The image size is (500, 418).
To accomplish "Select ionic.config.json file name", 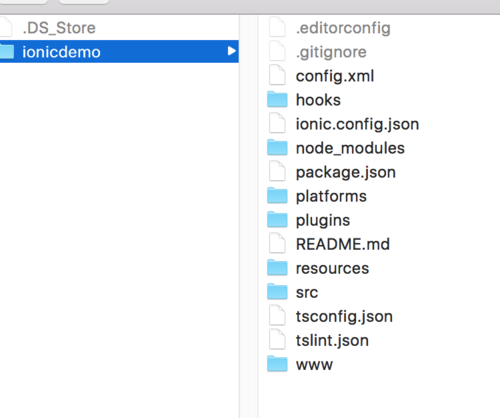I will [357, 124].
